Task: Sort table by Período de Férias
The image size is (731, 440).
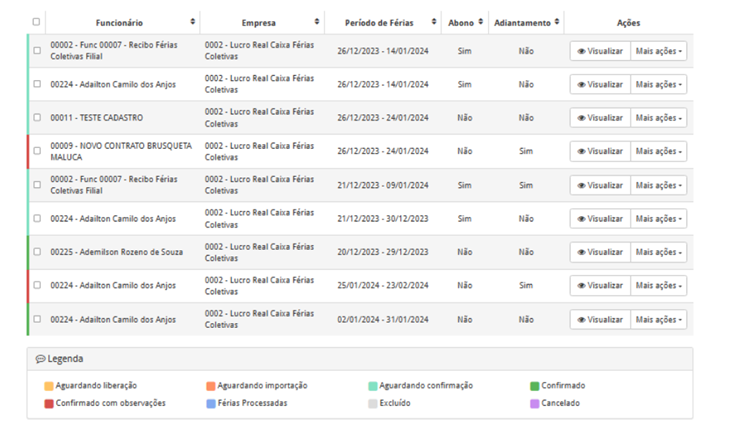Action: coord(433,22)
